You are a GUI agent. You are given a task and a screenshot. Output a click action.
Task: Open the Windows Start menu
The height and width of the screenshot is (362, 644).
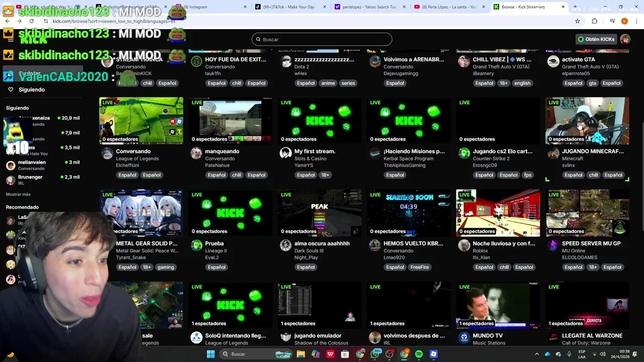pyautogui.click(x=211, y=354)
